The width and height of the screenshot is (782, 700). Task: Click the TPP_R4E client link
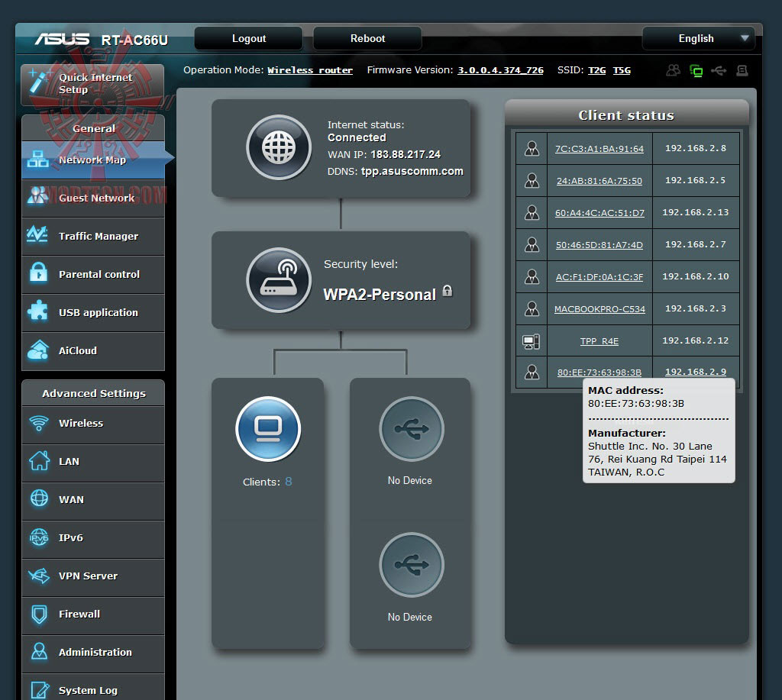tap(599, 341)
